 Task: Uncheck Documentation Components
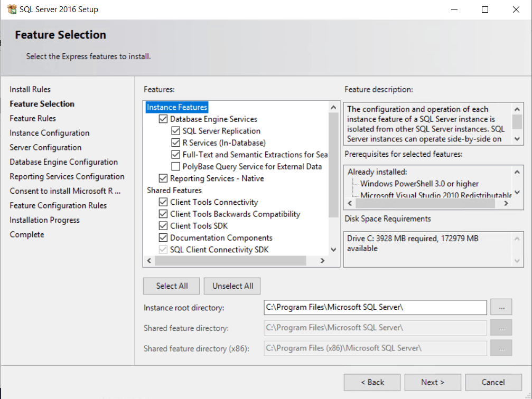pyautogui.click(x=163, y=237)
